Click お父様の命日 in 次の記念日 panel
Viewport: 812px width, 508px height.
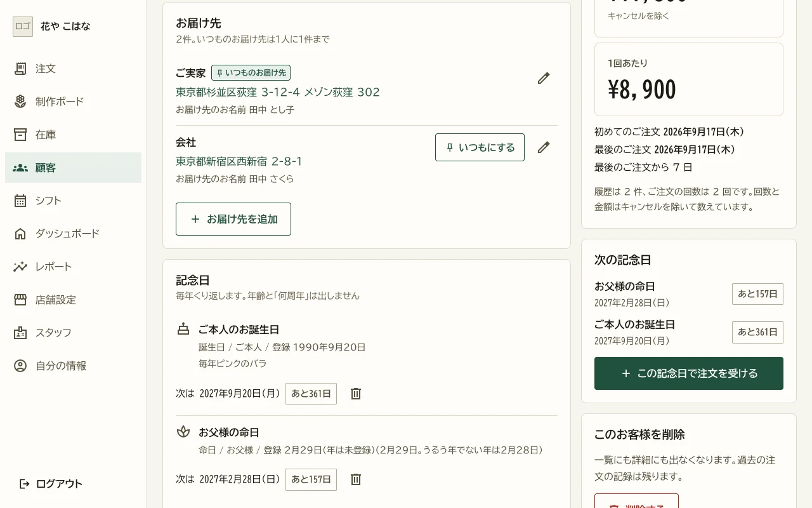625,286
